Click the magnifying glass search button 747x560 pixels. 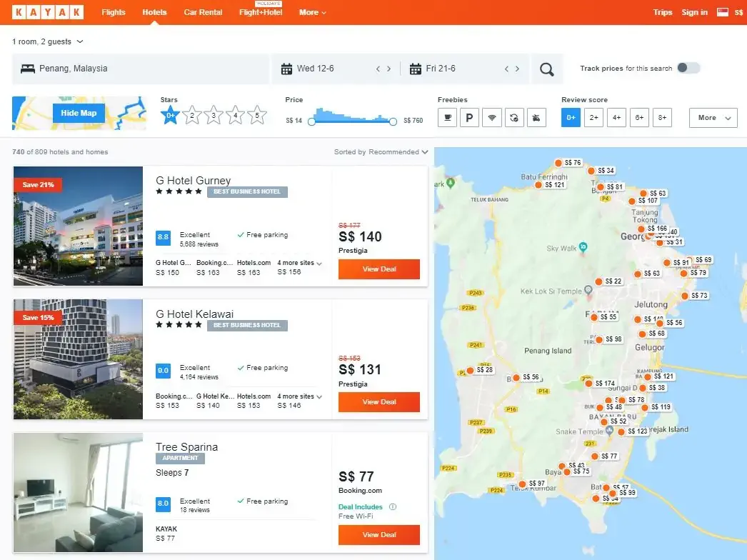(547, 69)
